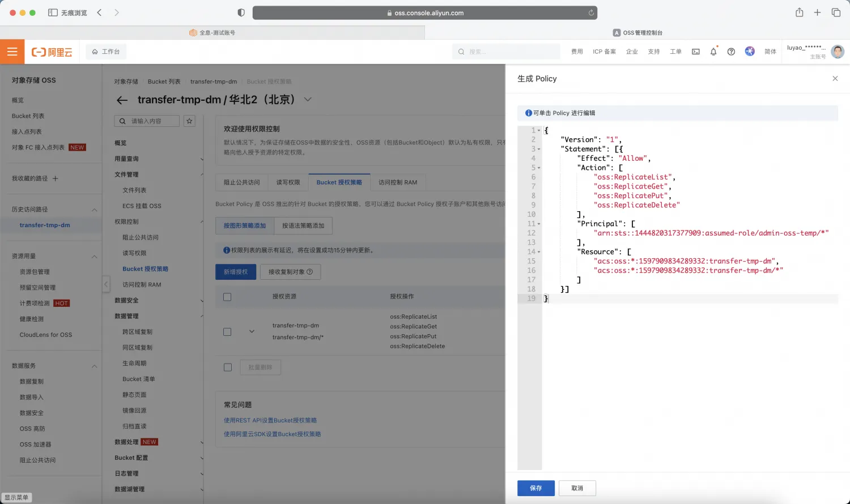Add a favorite path with plus icon

(x=56, y=178)
